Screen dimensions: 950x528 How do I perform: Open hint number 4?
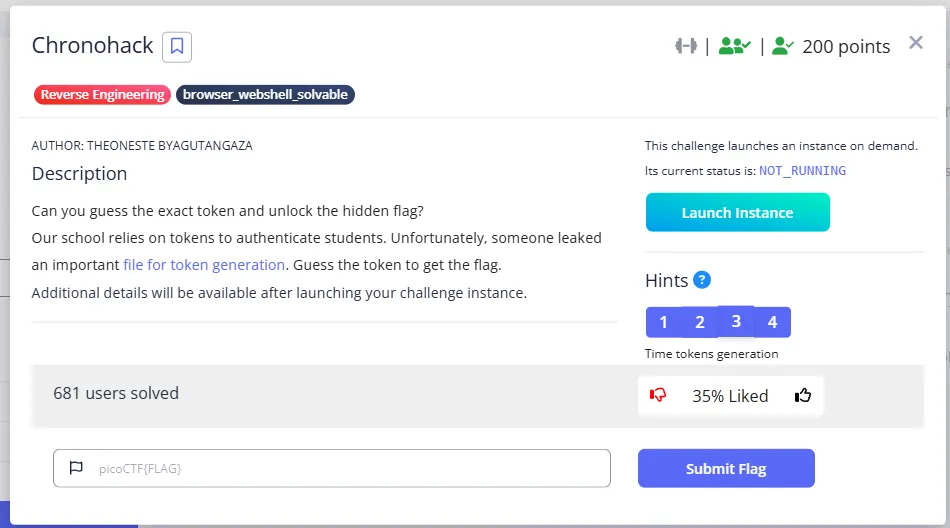pyautogui.click(x=772, y=322)
